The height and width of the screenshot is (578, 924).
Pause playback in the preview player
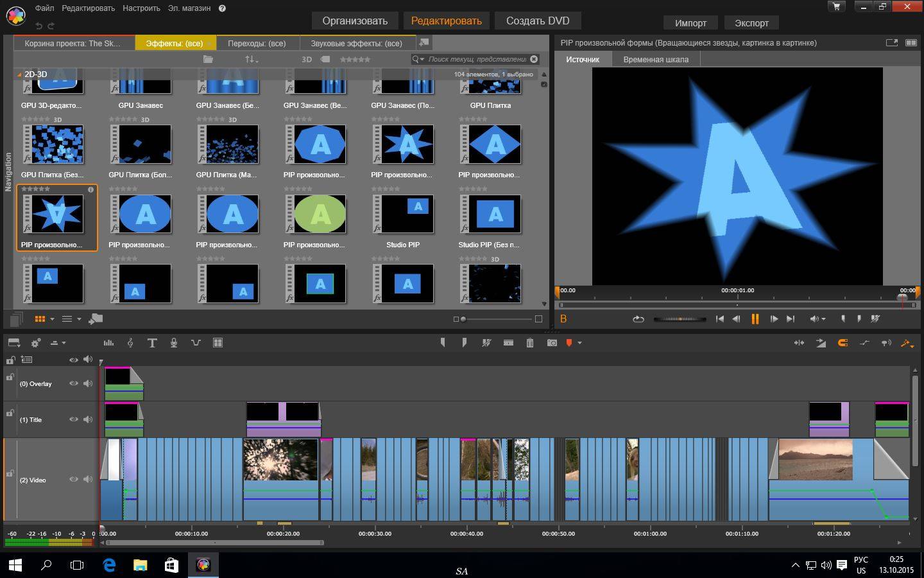coord(755,319)
